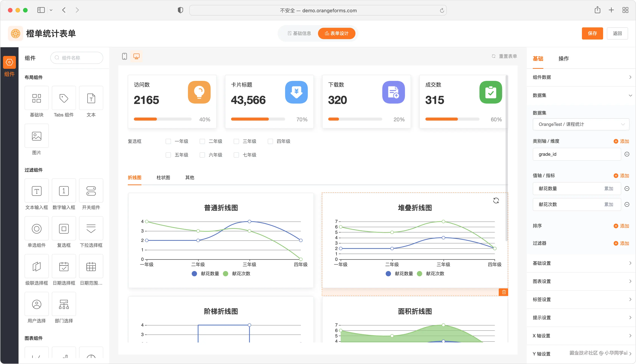Image resolution: width=636 pixels, height=364 pixels.
Task: Select the 文本输入框 filter component
Action: point(36,191)
